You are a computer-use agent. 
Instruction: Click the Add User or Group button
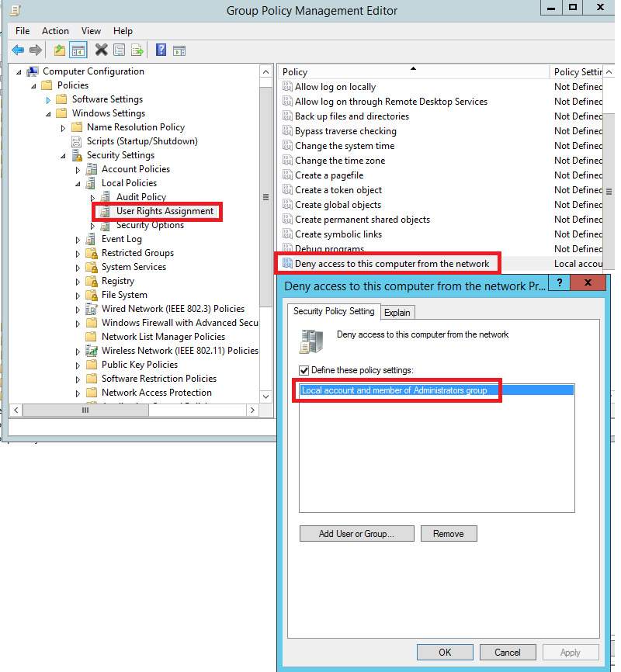(x=356, y=534)
